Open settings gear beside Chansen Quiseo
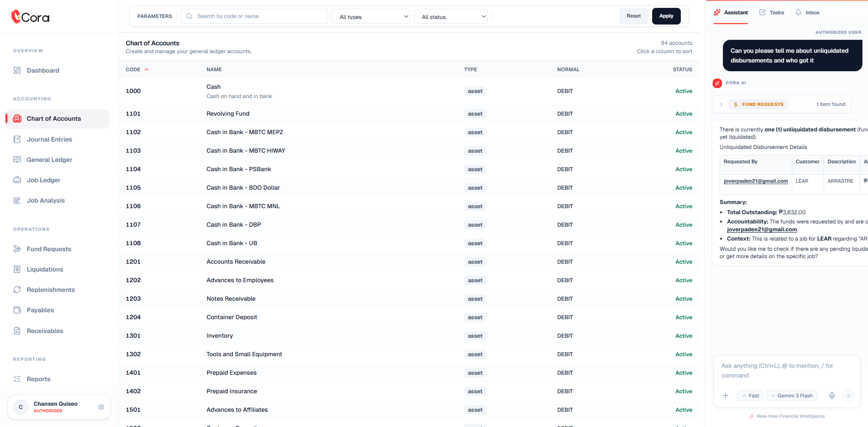The height and width of the screenshot is (427, 868). (x=101, y=407)
